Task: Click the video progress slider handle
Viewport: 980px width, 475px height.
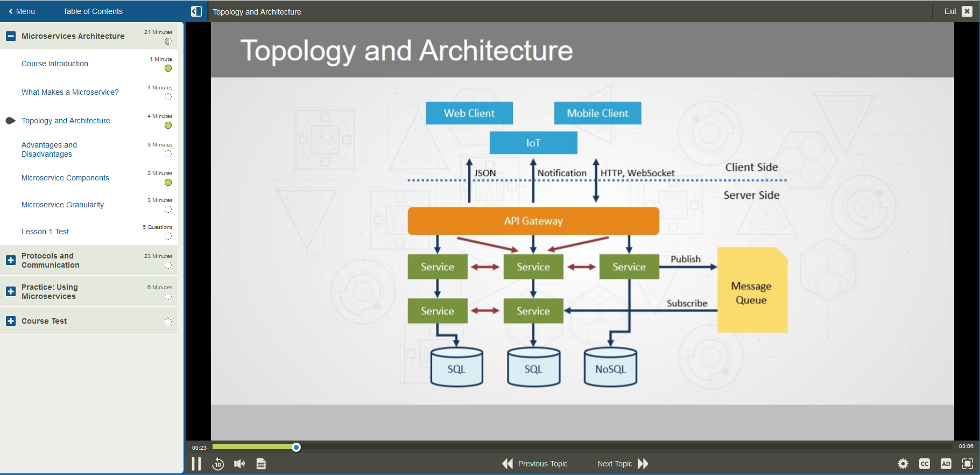Action: click(296, 447)
